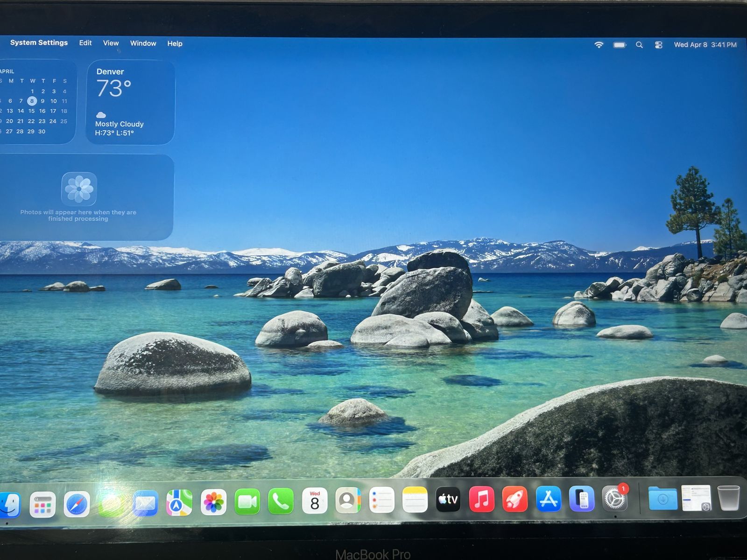The image size is (747, 560).
Task: Launch the Mail app in the Dock
Action: click(x=145, y=503)
